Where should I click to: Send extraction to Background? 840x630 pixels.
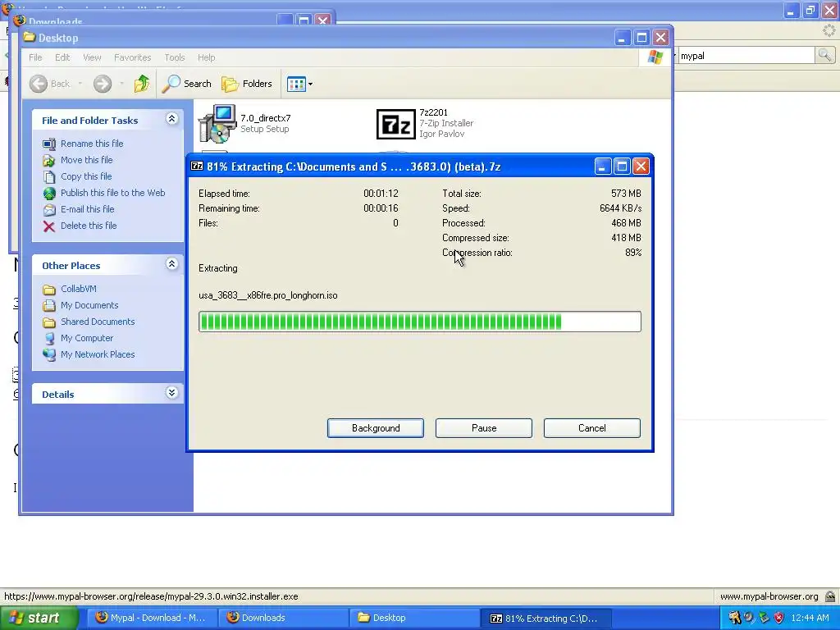[376, 428]
